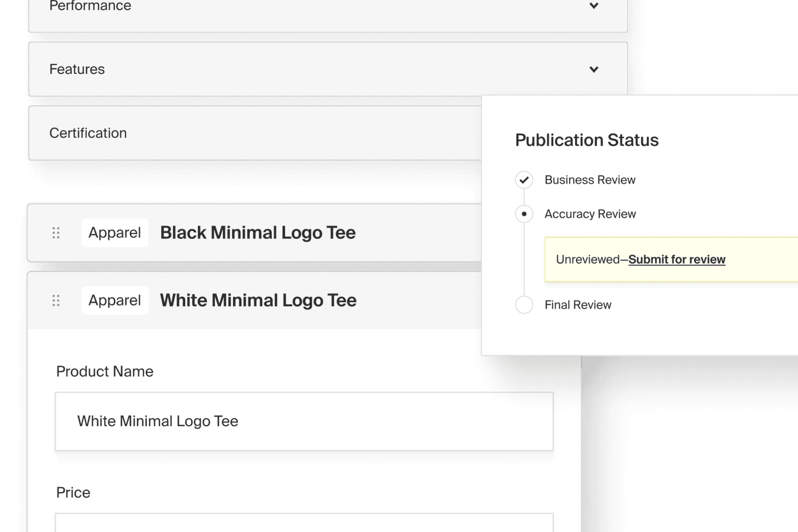Open the Certification accordion section
This screenshot has height=532, width=798.
[x=88, y=133]
